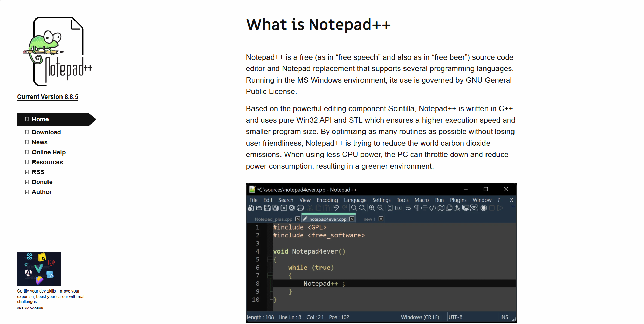The width and height of the screenshot is (644, 324).
Task: Toggle the file Monitoring eye icon
Action: 474,208
